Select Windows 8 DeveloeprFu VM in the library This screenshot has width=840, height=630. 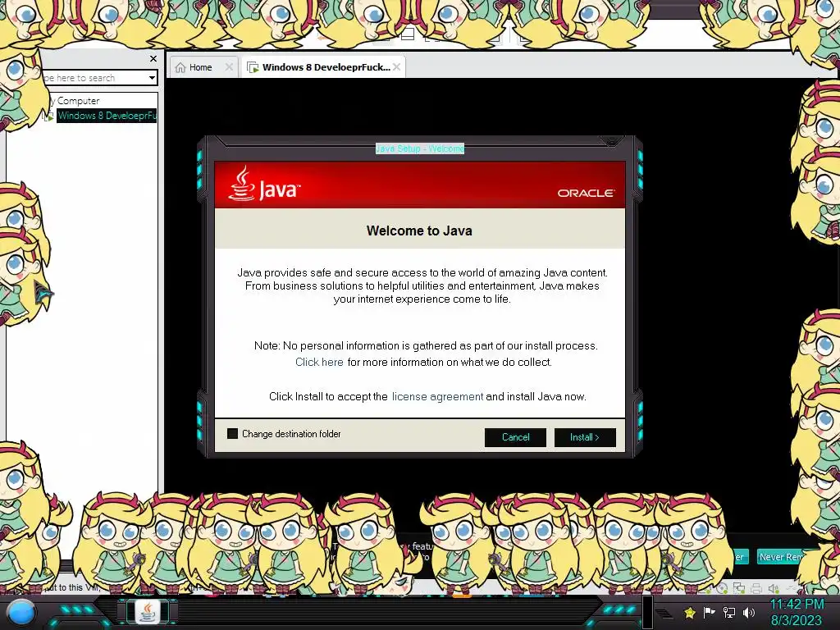pyautogui.click(x=107, y=115)
